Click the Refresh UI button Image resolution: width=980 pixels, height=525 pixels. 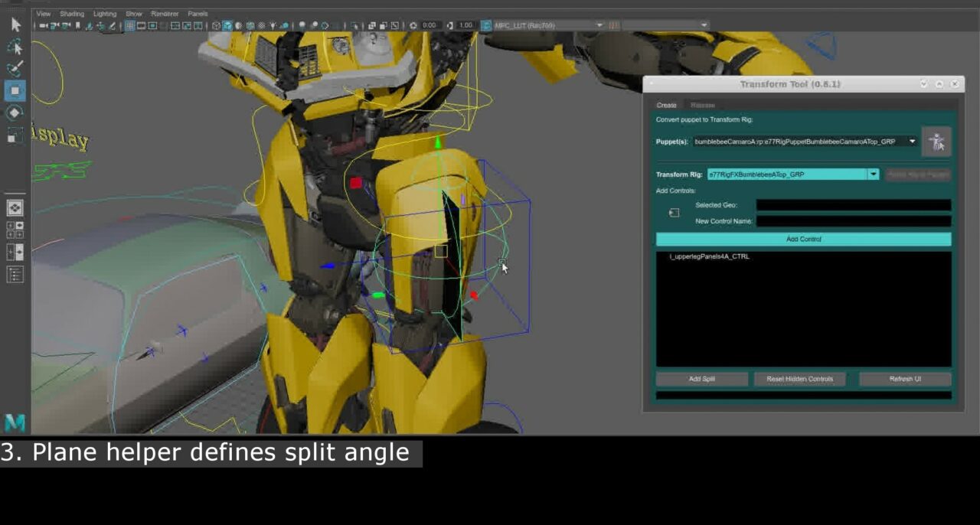tap(905, 379)
